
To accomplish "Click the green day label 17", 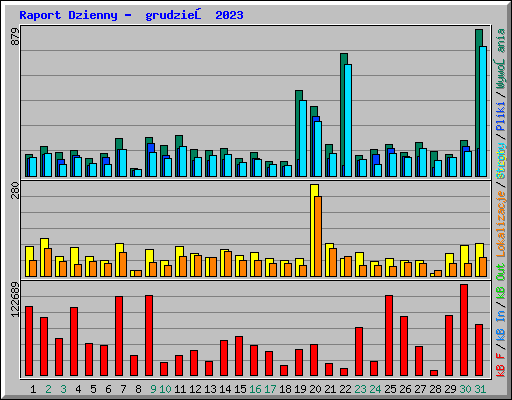I will (x=270, y=389).
